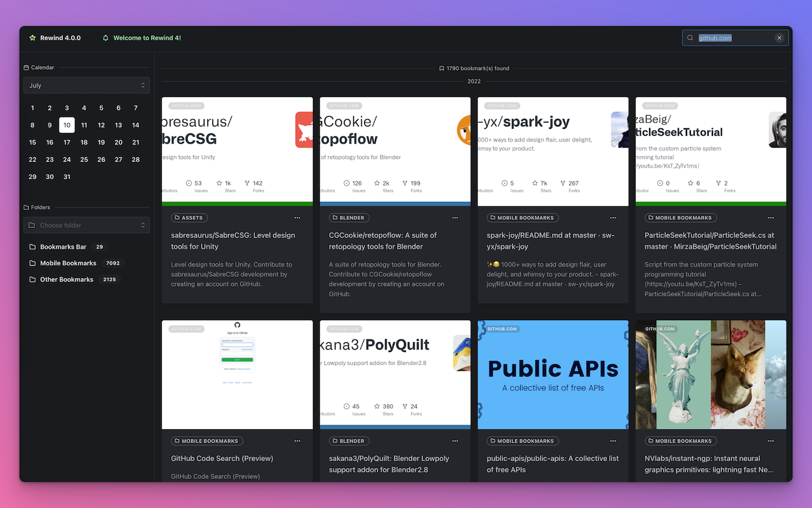Open the Mobile Bookmarks folder
The height and width of the screenshot is (508, 812).
click(x=68, y=263)
